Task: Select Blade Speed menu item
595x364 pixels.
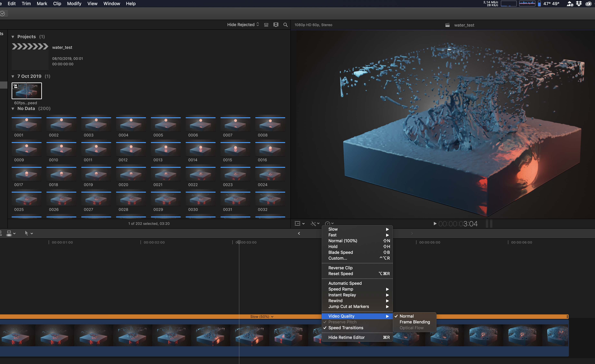Action: (x=357, y=252)
